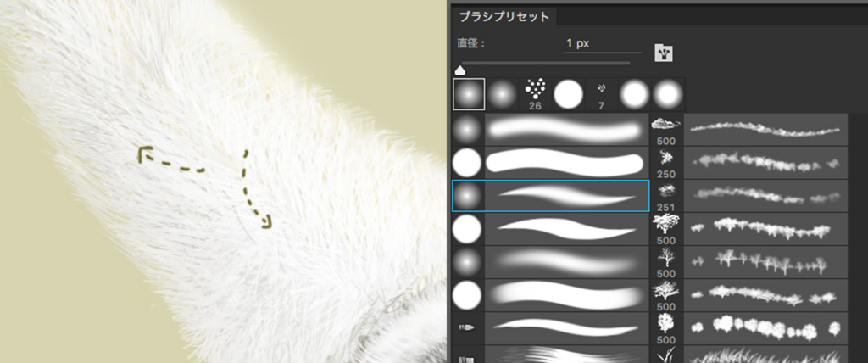Choose the hard round thick stroke preset

coord(567,163)
